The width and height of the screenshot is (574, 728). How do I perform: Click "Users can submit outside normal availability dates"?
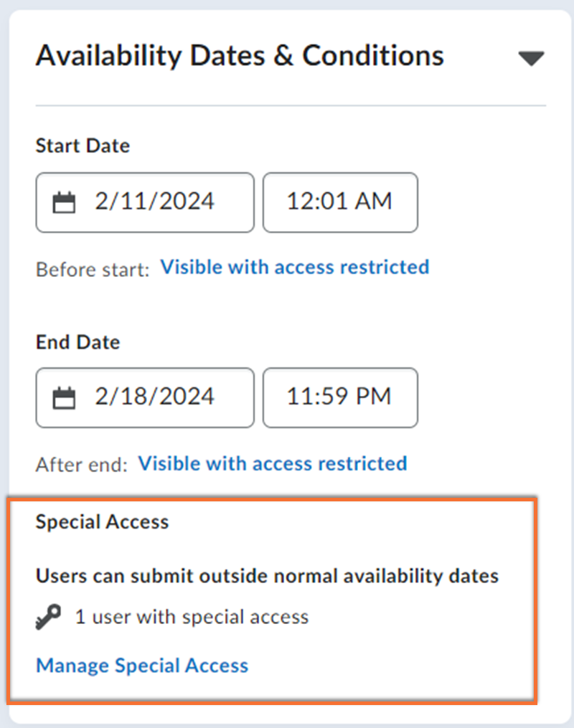pos(267,575)
